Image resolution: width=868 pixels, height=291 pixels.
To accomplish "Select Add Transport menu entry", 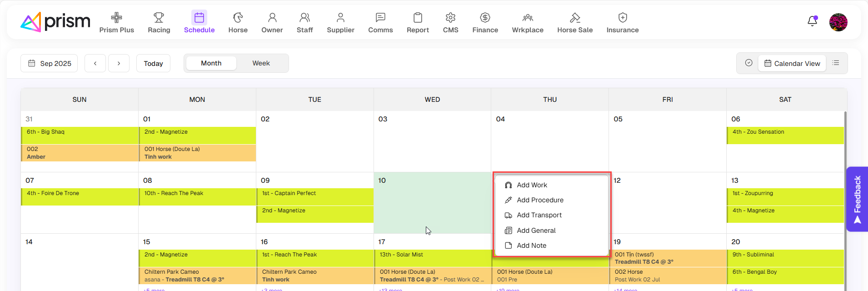I will pyautogui.click(x=539, y=215).
